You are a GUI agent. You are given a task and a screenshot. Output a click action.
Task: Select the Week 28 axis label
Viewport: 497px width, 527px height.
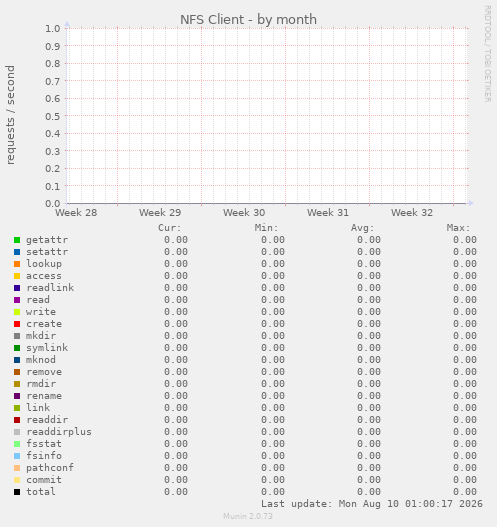[76, 213]
